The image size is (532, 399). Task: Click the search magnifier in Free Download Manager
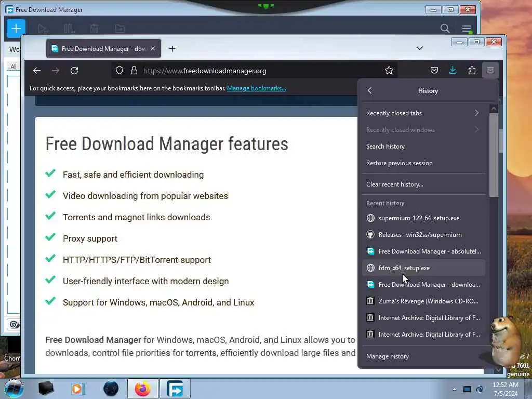coord(445,29)
